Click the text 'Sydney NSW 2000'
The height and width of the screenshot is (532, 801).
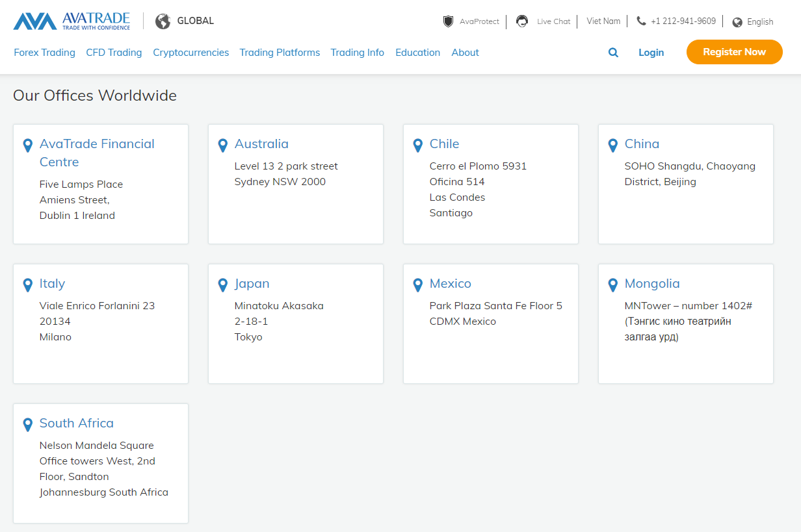point(280,182)
